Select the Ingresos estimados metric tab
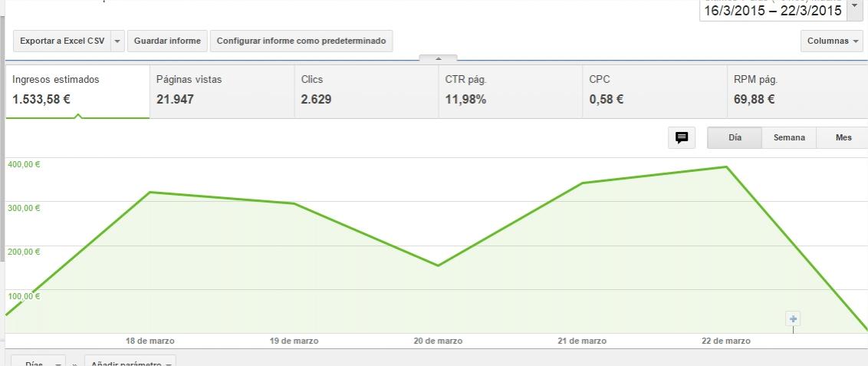Viewport: 868px width, 366px height. click(77, 90)
